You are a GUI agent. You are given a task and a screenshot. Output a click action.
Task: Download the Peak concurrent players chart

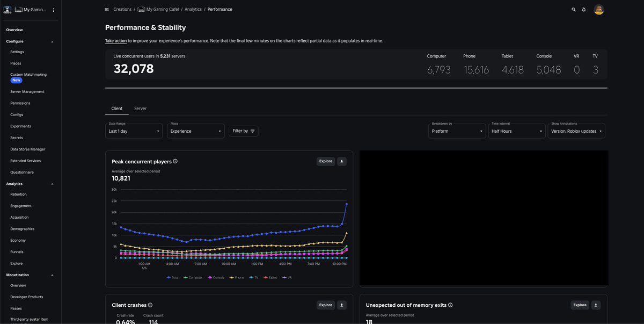tap(342, 161)
